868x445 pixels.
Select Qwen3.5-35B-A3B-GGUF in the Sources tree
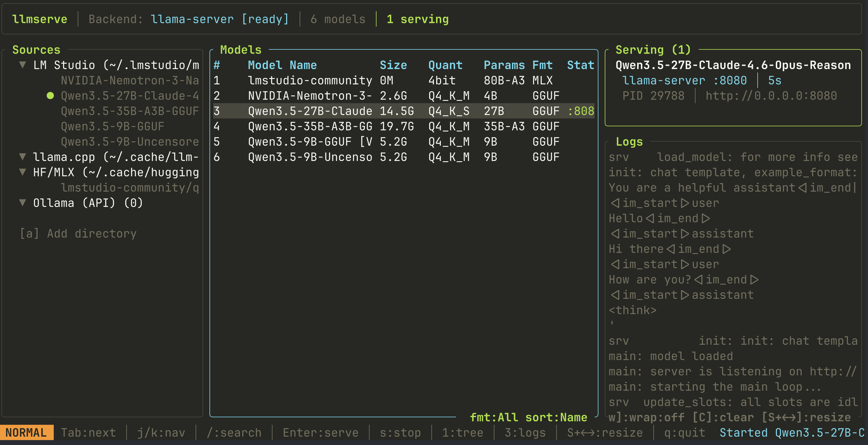[x=130, y=111]
